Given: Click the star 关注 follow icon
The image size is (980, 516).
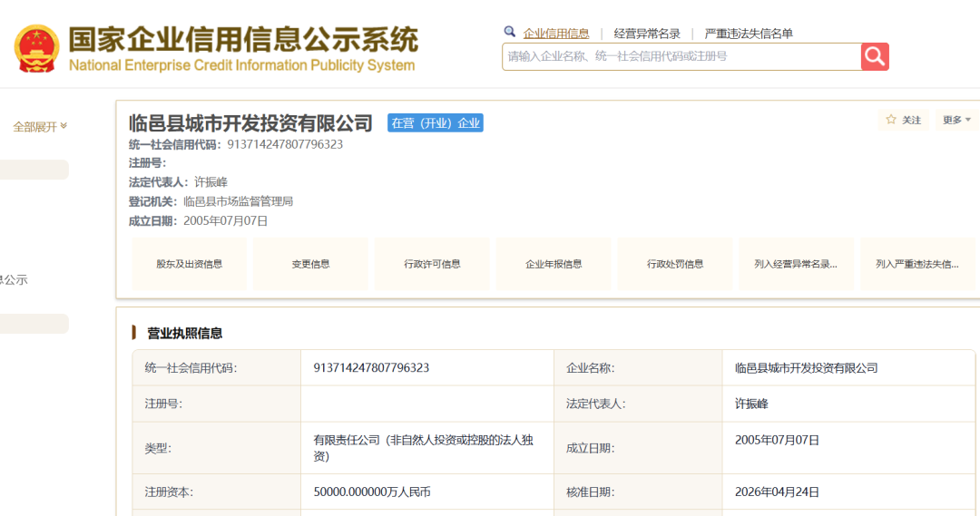Looking at the screenshot, I should pyautogui.click(x=891, y=120).
